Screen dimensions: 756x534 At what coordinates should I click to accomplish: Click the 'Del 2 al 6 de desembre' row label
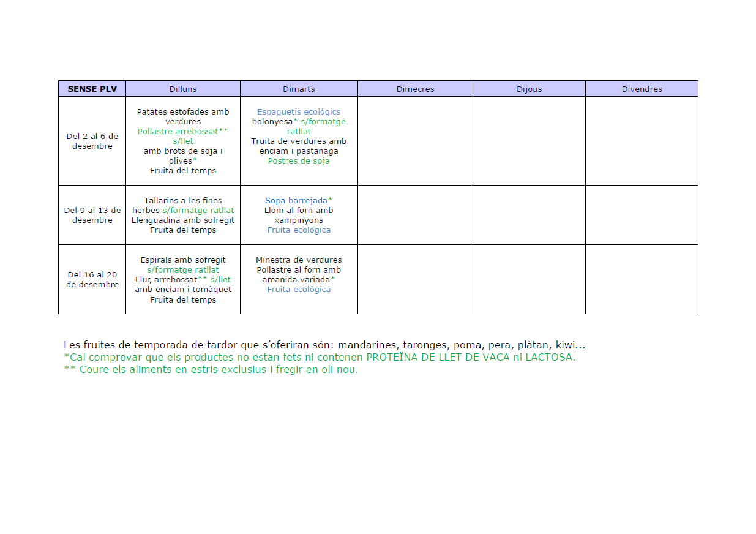[92, 141]
